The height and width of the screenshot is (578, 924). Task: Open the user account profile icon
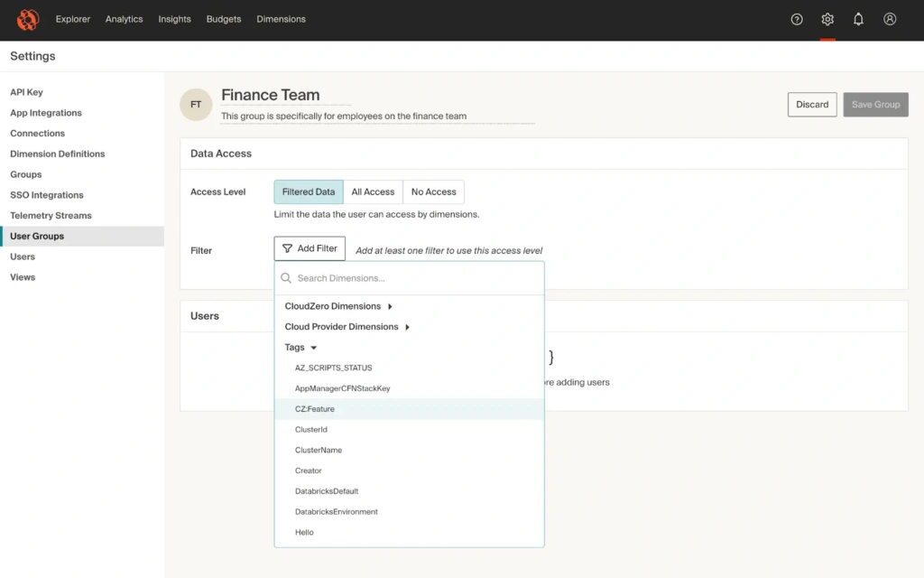(890, 20)
